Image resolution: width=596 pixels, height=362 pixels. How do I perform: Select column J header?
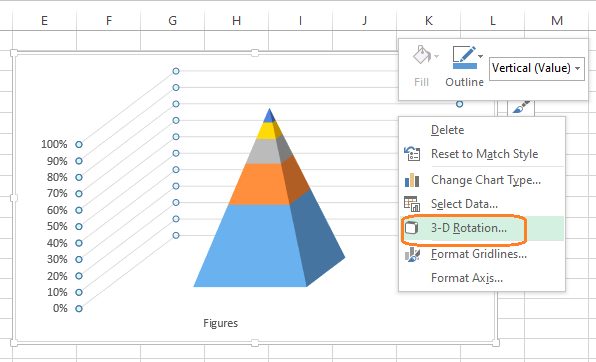[x=365, y=21]
